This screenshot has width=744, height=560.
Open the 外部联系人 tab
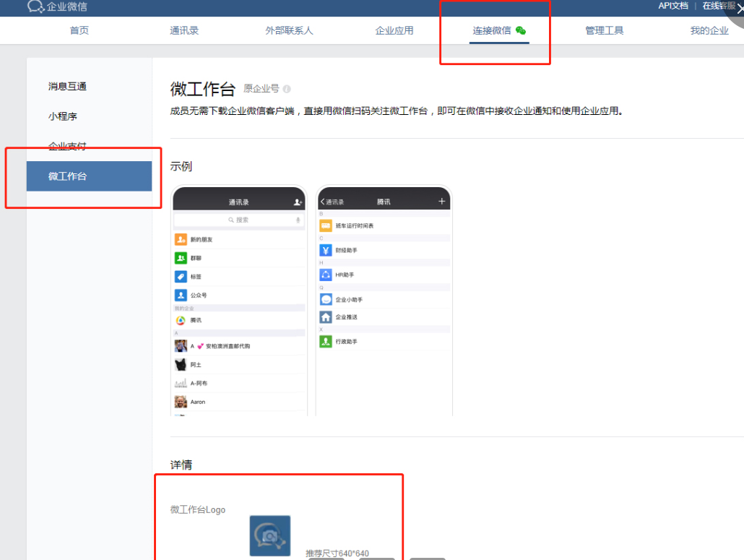[x=289, y=30]
